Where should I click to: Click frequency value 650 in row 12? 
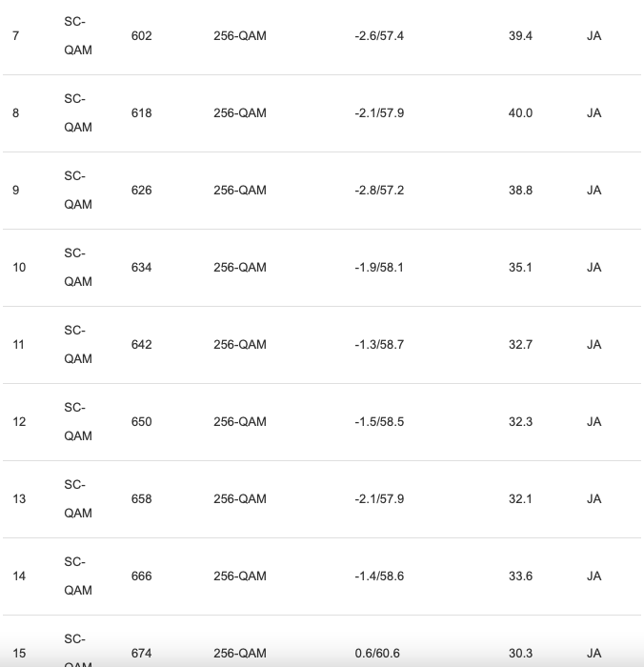tap(142, 422)
